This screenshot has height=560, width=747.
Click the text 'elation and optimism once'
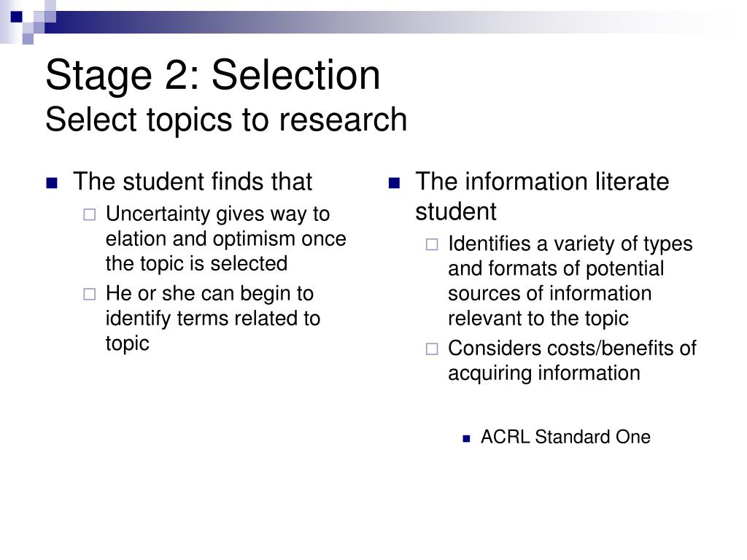(x=226, y=238)
